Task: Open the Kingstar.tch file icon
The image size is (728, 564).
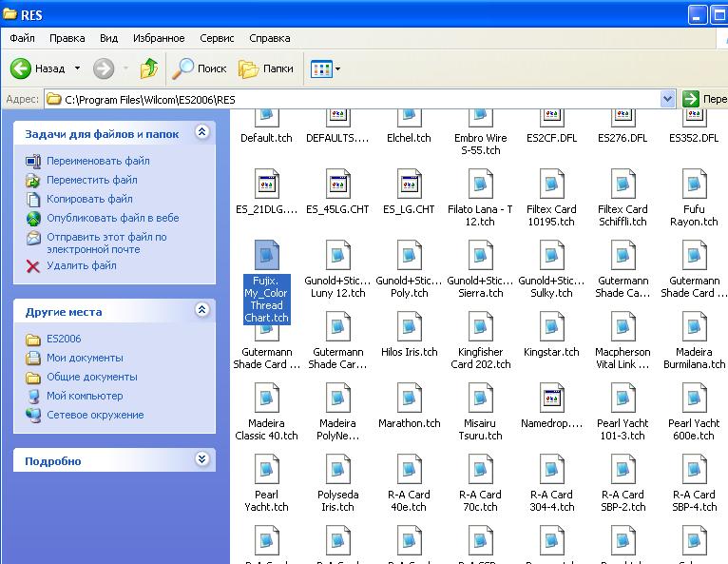Action: (x=551, y=326)
